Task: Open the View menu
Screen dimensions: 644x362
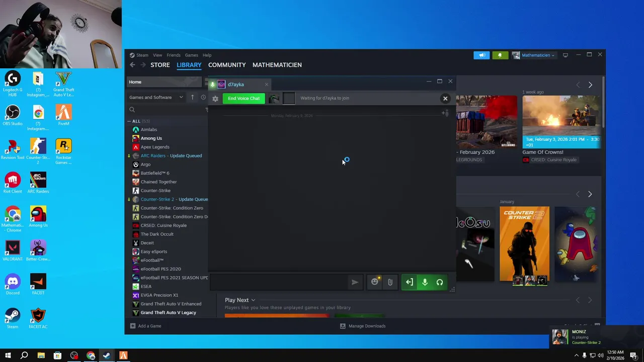Action: (x=157, y=55)
